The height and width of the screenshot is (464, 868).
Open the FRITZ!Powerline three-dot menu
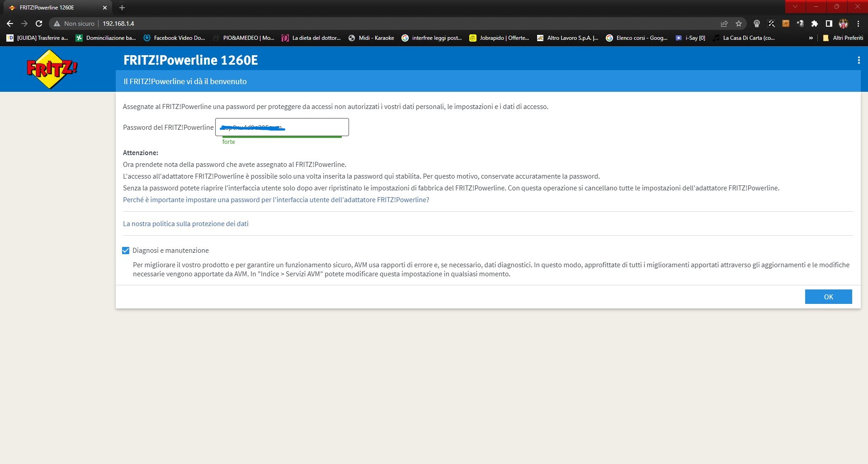click(x=859, y=60)
